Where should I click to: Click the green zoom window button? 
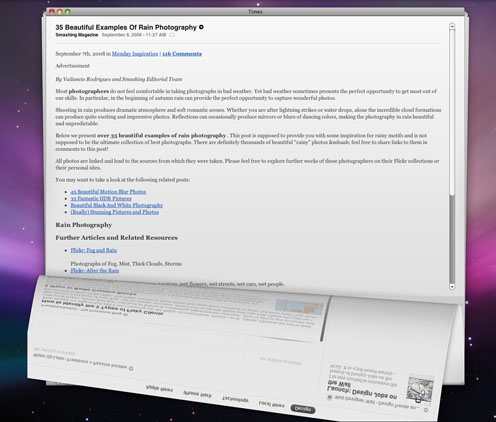point(68,12)
